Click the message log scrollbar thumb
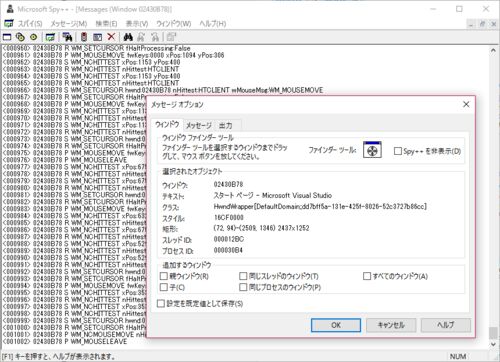The image size is (500, 362). tap(493, 333)
